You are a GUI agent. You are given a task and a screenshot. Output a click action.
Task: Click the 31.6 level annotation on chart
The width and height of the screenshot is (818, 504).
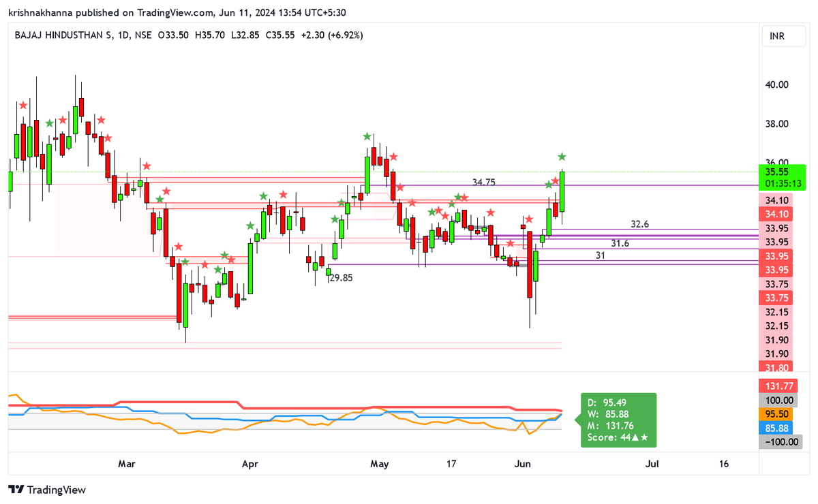coord(620,243)
